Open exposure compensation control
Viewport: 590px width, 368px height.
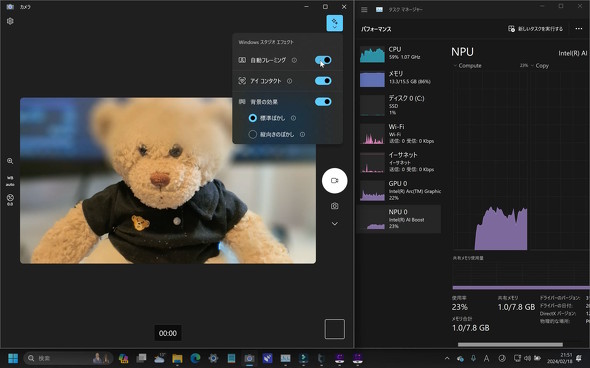pyautogui.click(x=10, y=200)
